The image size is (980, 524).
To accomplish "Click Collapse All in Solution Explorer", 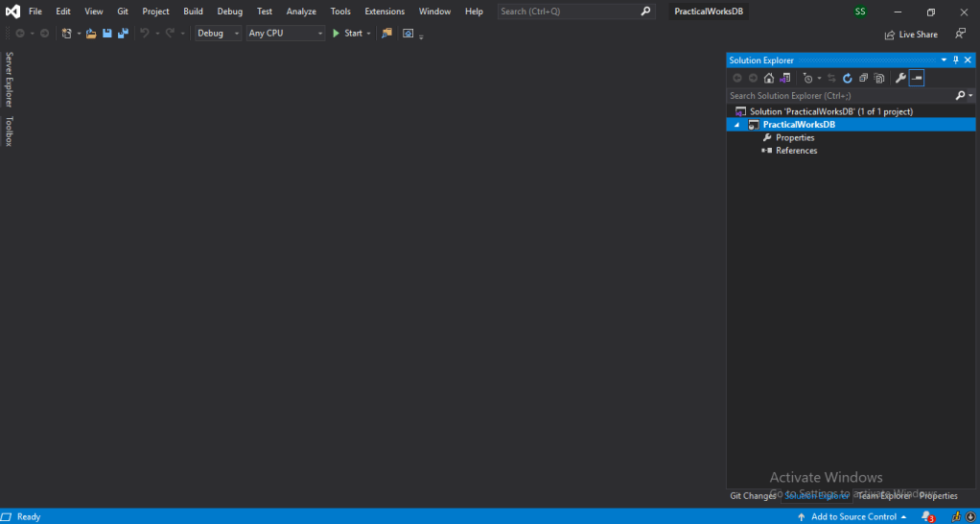I will pyautogui.click(x=863, y=79).
